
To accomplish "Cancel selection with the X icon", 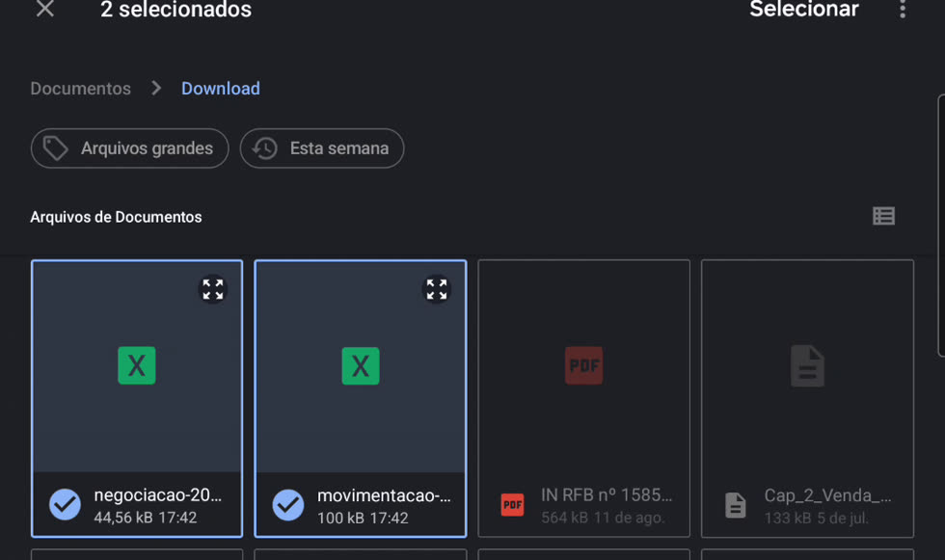I will [45, 9].
